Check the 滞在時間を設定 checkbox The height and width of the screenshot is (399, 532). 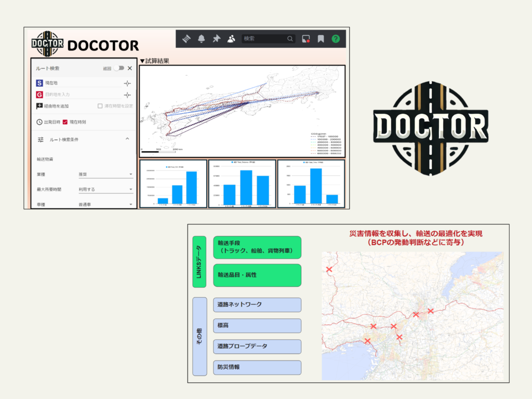pyautogui.click(x=100, y=106)
